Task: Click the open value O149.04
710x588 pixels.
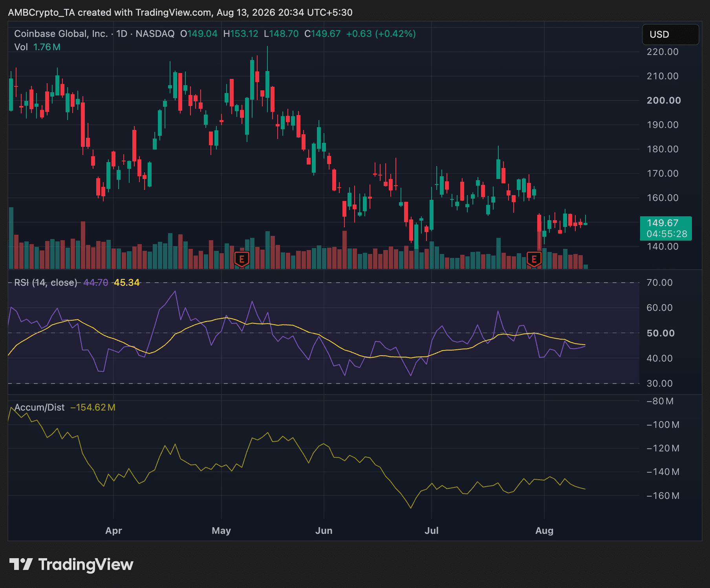Action: coord(199,34)
